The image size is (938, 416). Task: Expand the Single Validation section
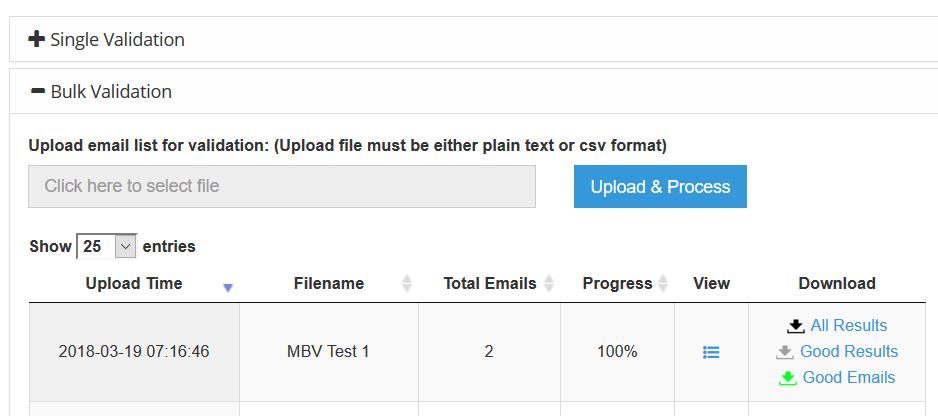click(117, 40)
